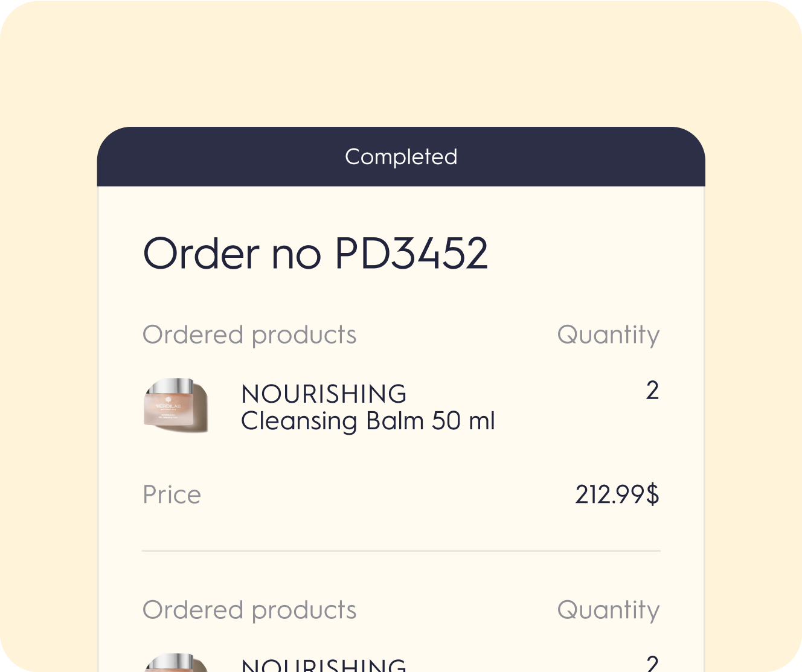The image size is (802, 672).
Task: Click the Cleansing Balm 50 ml text
Action: coord(368,421)
